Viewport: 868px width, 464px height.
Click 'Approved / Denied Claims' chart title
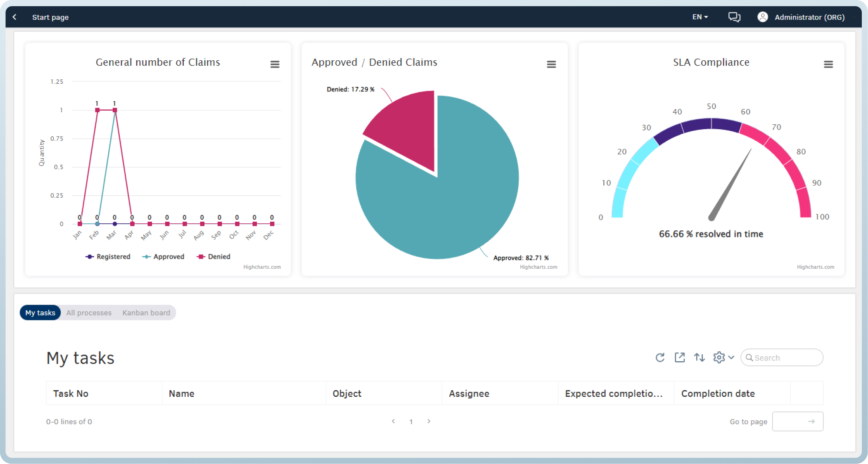374,62
